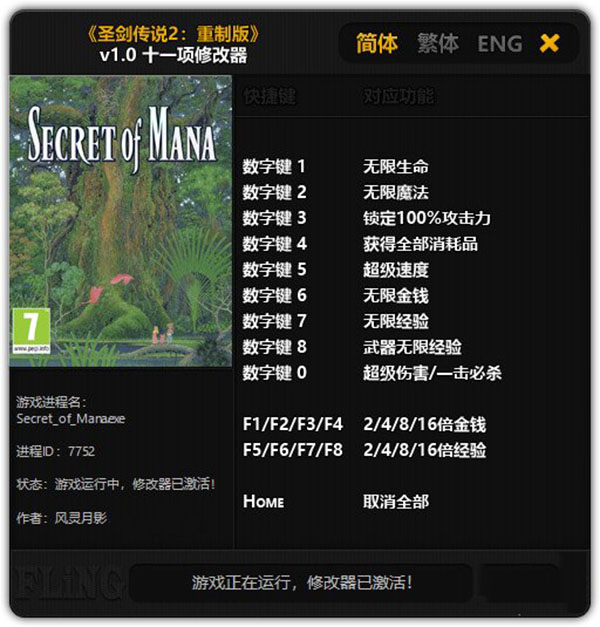The image size is (600, 627).
Task: Close the trainer with yellow X
Action: [x=549, y=43]
